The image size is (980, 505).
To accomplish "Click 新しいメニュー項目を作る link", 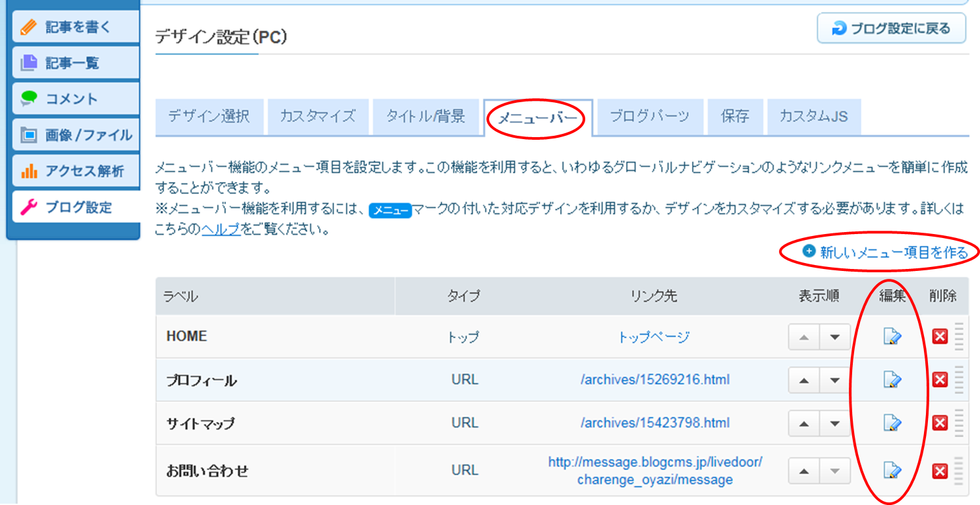I will (x=885, y=252).
